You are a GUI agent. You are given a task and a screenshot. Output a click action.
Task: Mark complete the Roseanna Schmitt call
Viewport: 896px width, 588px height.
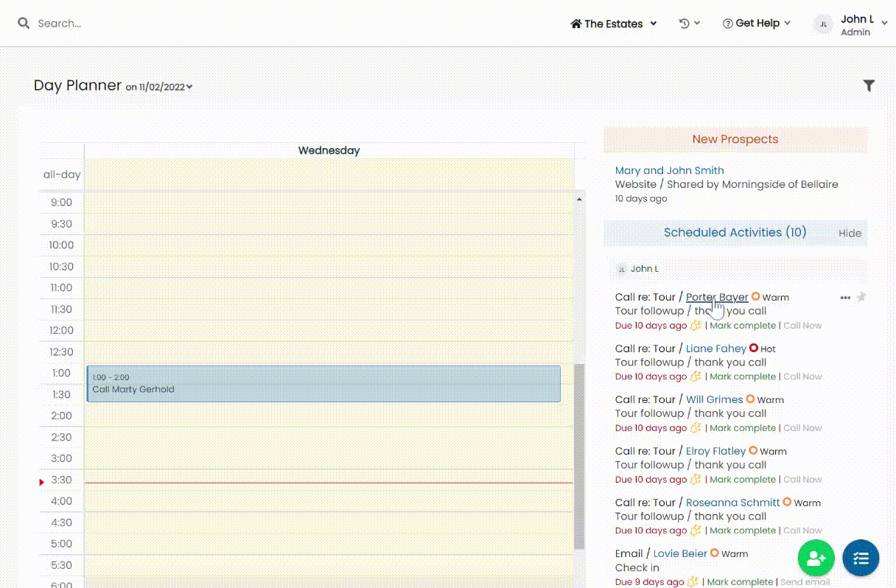pos(743,531)
